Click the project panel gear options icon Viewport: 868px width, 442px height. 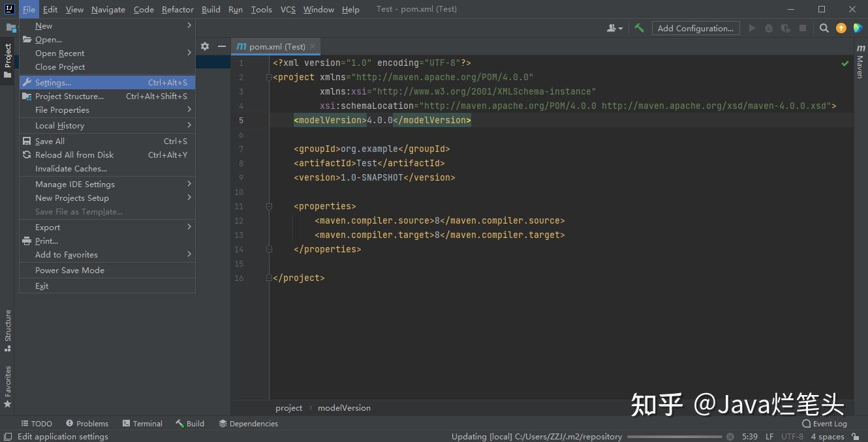click(x=205, y=46)
